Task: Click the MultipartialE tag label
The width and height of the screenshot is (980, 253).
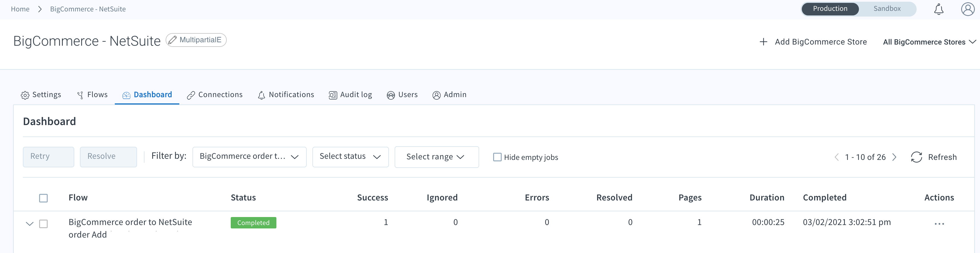Action: coord(200,40)
